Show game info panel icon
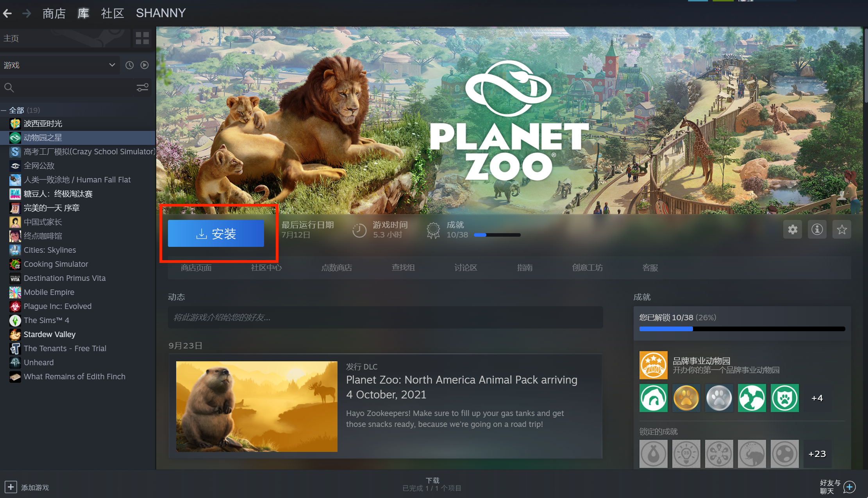This screenshot has height=498, width=868. 817,229
